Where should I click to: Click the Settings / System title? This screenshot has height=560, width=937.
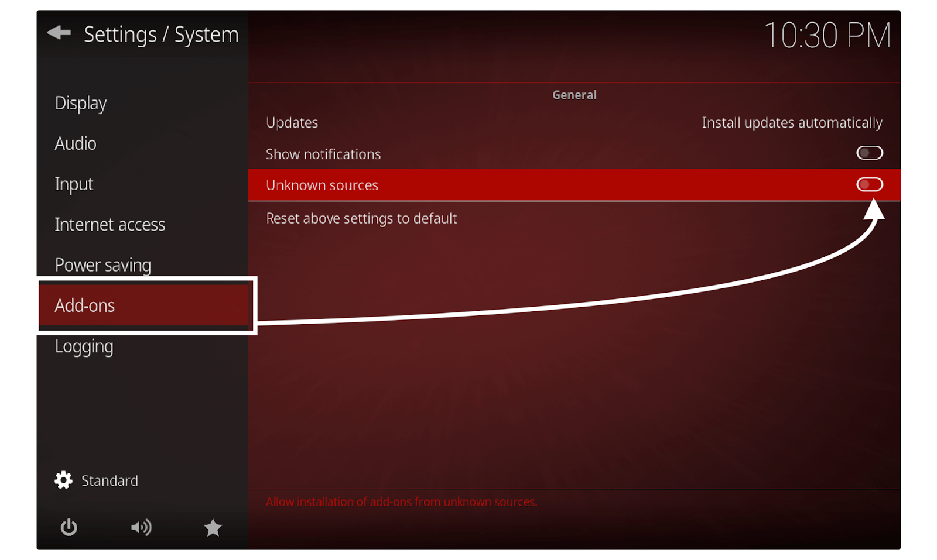161,35
